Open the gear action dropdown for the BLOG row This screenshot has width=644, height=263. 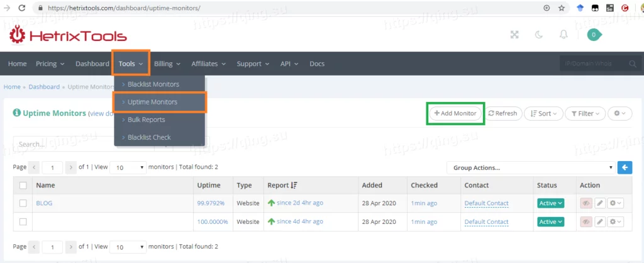pos(616,203)
